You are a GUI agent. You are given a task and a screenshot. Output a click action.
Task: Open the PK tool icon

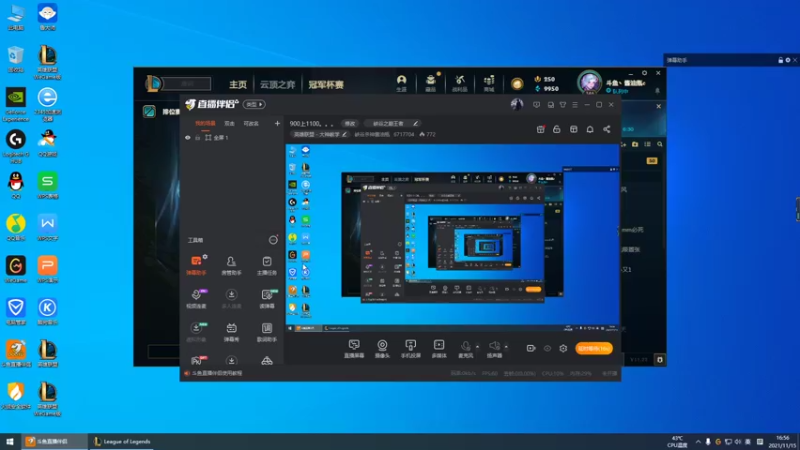pyautogui.click(x=196, y=360)
